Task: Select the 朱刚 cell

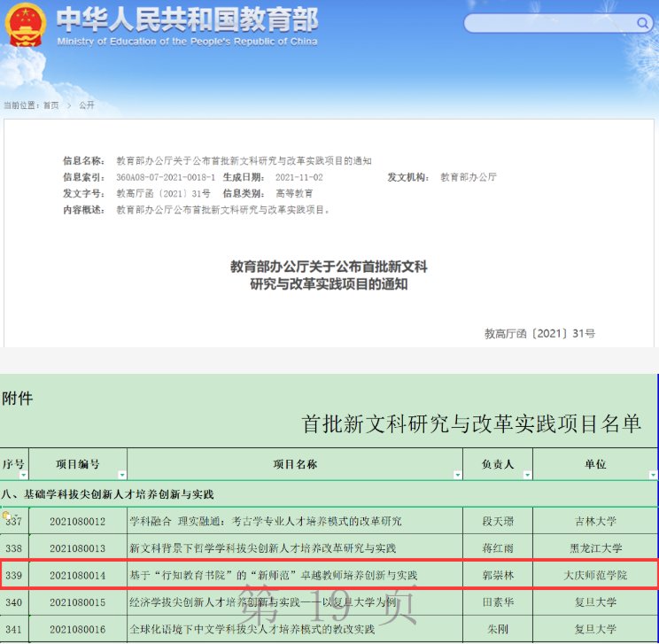Action: coord(498,629)
